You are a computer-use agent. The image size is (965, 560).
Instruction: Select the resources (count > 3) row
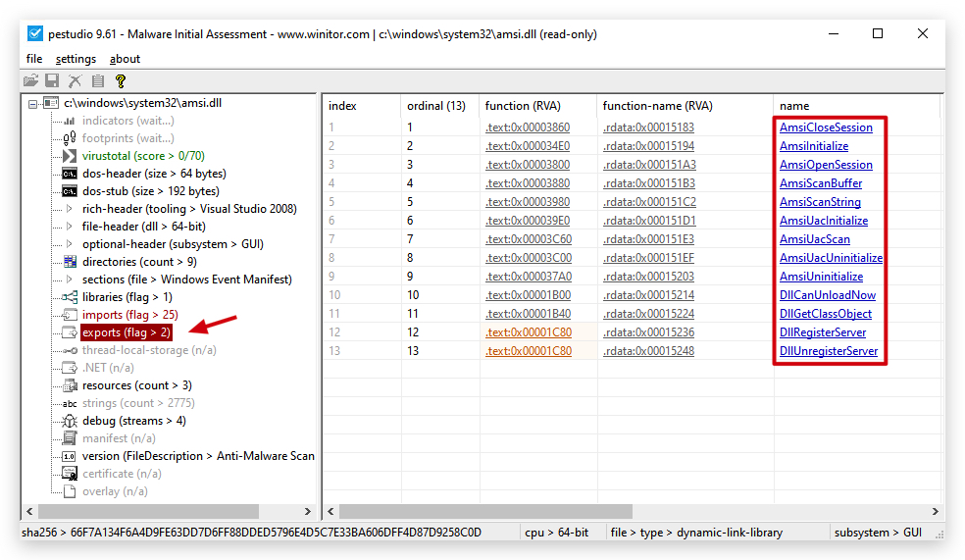pos(136,385)
